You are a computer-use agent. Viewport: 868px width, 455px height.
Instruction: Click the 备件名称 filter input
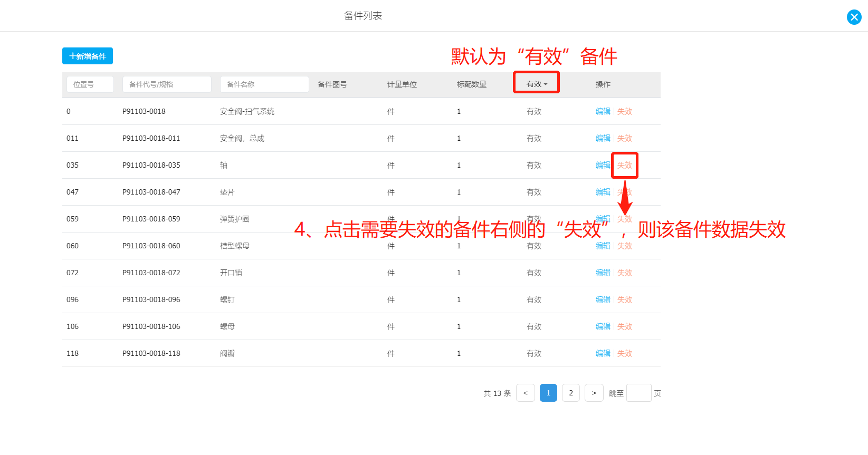(x=264, y=84)
